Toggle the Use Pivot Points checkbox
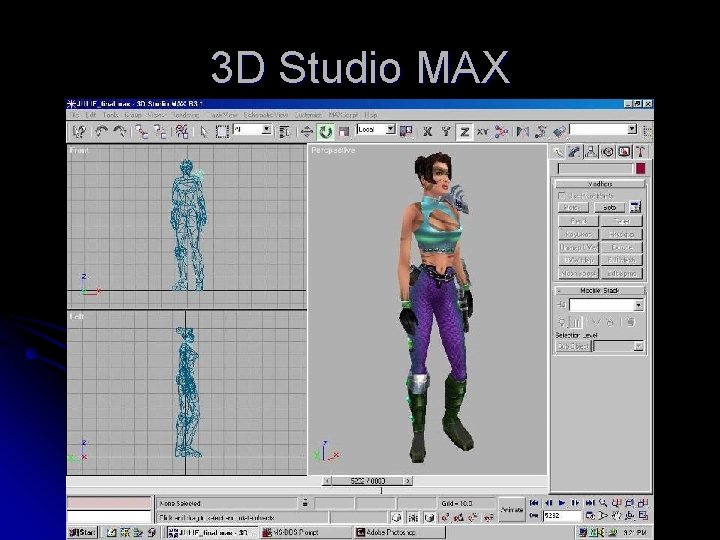 562,196
